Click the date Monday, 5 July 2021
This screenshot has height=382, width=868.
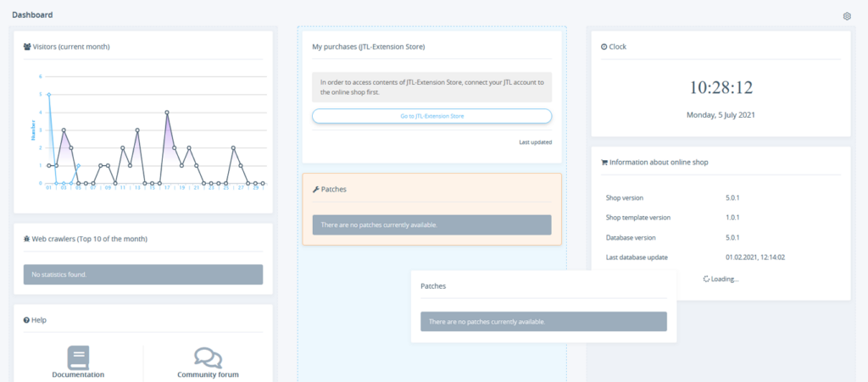point(721,115)
